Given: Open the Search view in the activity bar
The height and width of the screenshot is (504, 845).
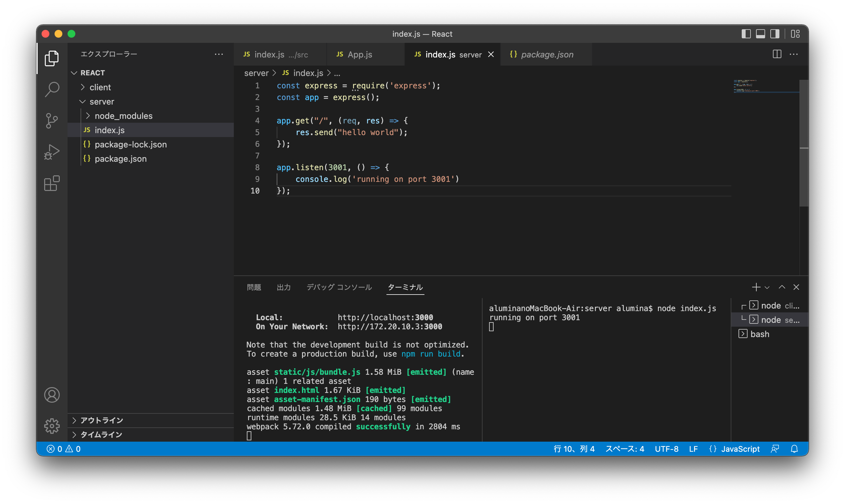Looking at the screenshot, I should coord(52,89).
